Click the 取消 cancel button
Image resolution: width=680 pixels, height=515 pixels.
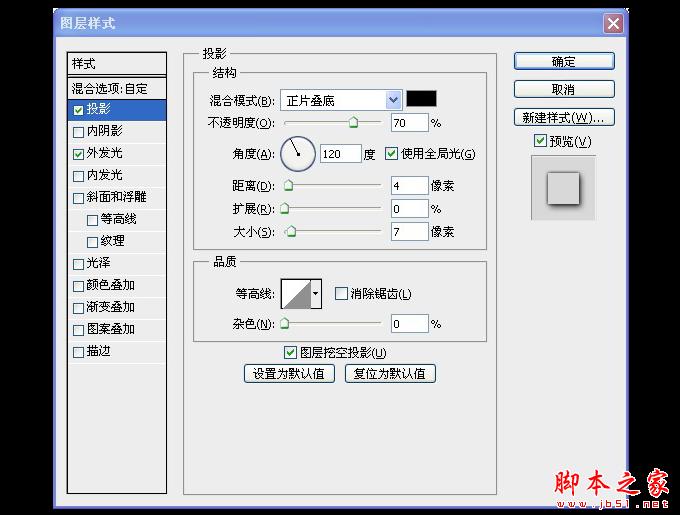564,89
